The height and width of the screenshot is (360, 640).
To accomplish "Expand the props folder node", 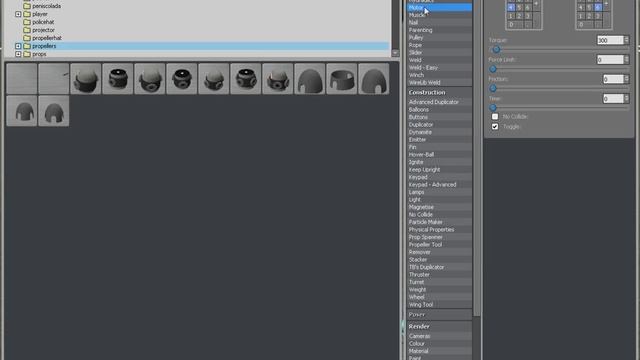I will [x=18, y=54].
